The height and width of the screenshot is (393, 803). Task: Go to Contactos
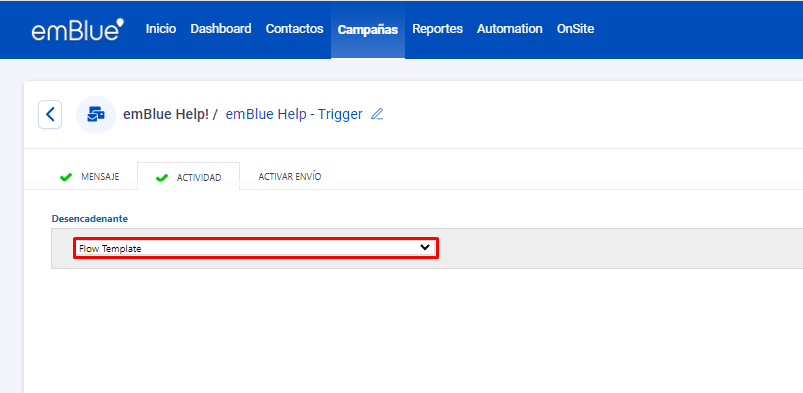[x=294, y=29]
